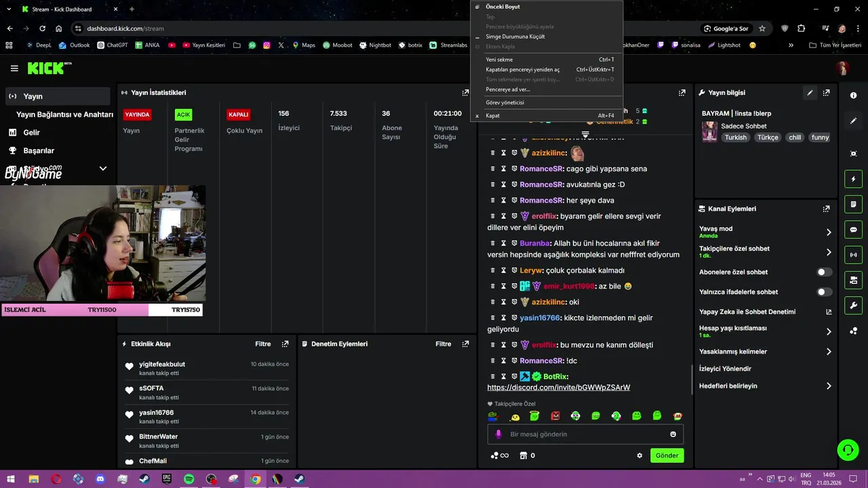Image resolution: width=868 pixels, height=488 pixels.
Task: Expand Hedefleri belirleyin settings
Action: [829, 386]
